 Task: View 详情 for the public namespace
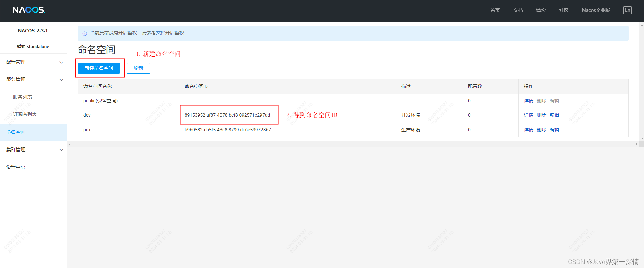[529, 101]
